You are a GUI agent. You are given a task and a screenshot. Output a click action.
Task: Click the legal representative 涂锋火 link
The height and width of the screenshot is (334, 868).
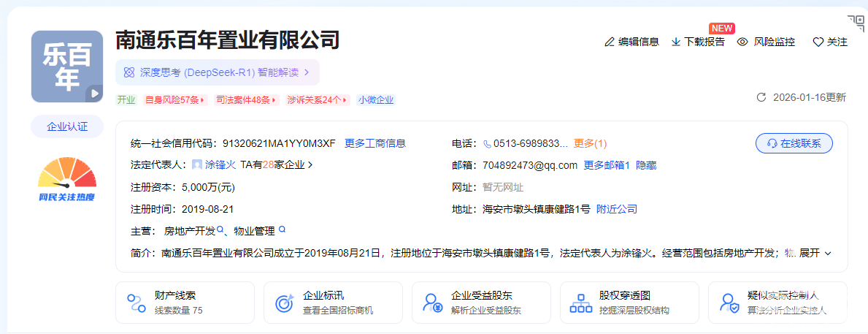point(220,165)
